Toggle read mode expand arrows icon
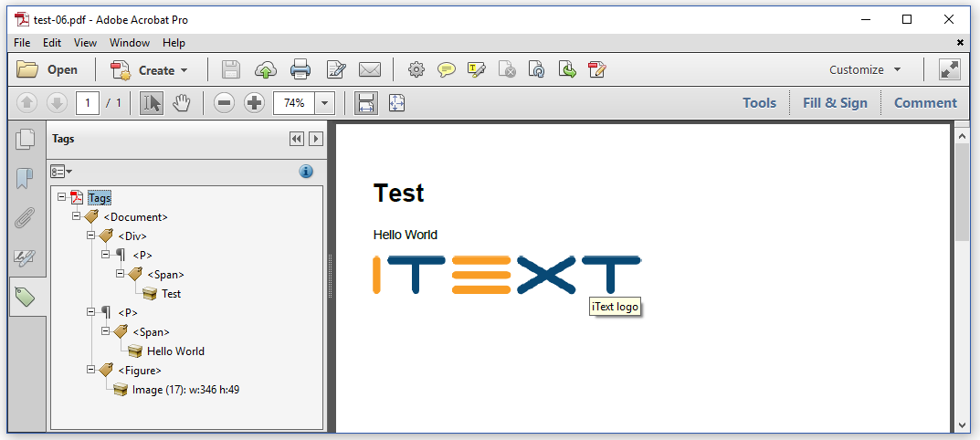The height and width of the screenshot is (440, 980). tap(950, 70)
